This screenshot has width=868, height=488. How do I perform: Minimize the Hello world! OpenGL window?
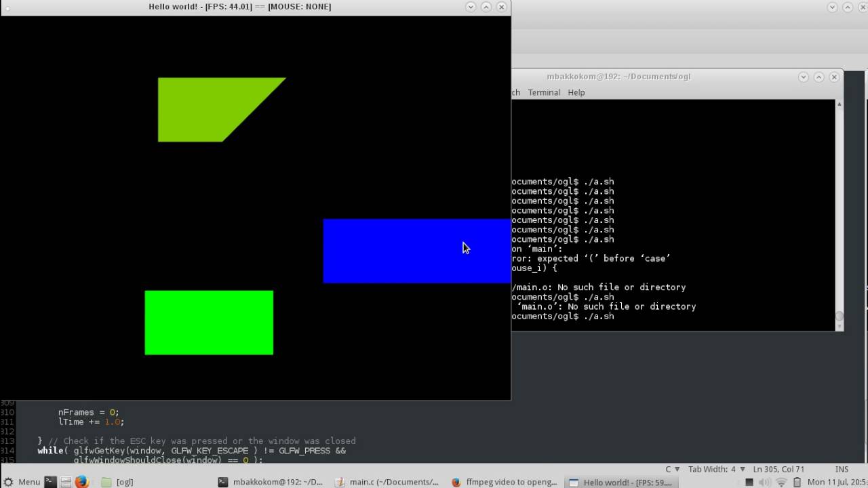471,7
